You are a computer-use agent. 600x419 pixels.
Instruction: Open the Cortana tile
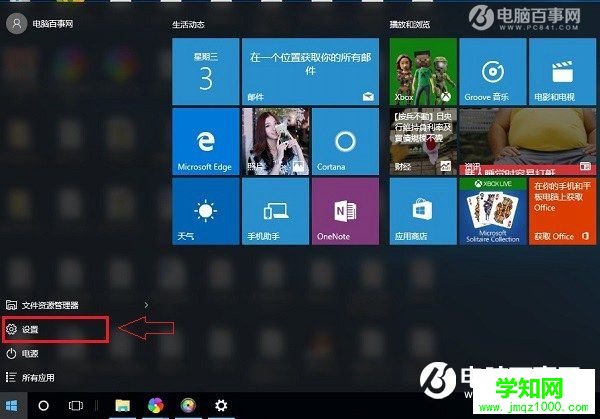[x=346, y=142]
